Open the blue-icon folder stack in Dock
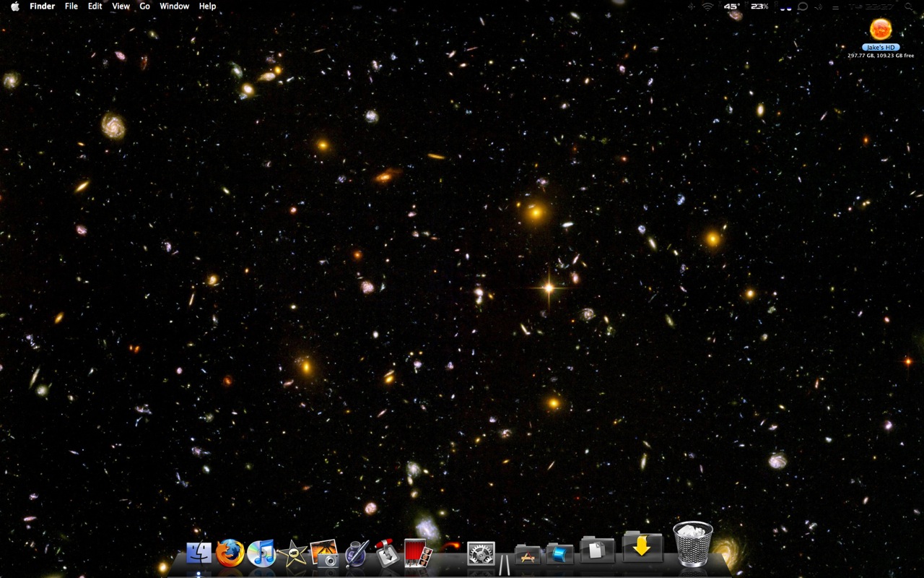The image size is (924, 578). click(559, 554)
